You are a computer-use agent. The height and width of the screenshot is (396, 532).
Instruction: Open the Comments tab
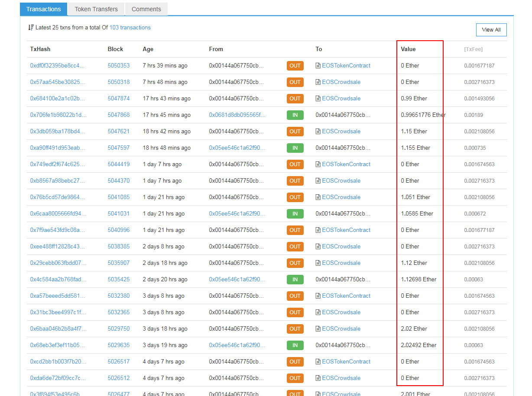146,9
